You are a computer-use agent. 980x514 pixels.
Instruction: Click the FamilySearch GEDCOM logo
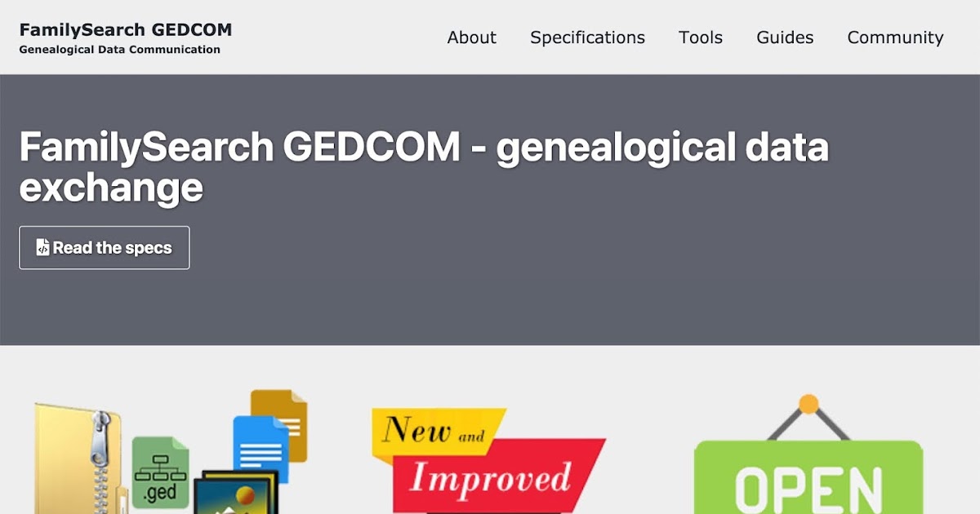click(125, 29)
